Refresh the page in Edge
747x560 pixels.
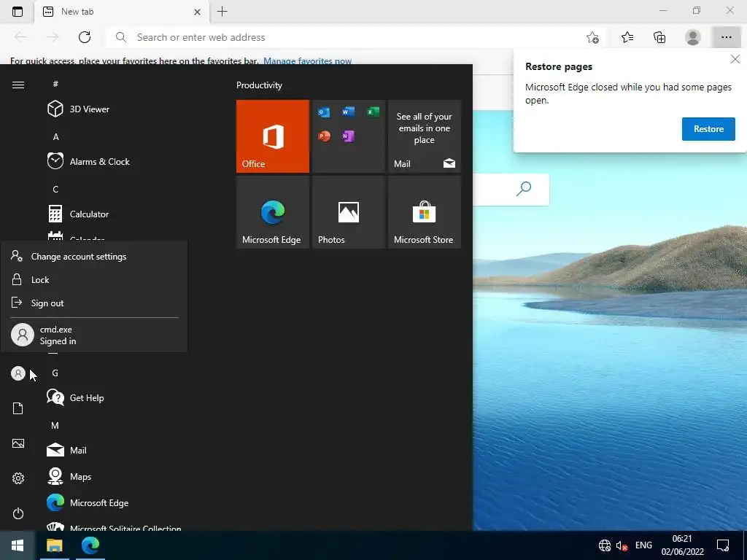click(85, 37)
